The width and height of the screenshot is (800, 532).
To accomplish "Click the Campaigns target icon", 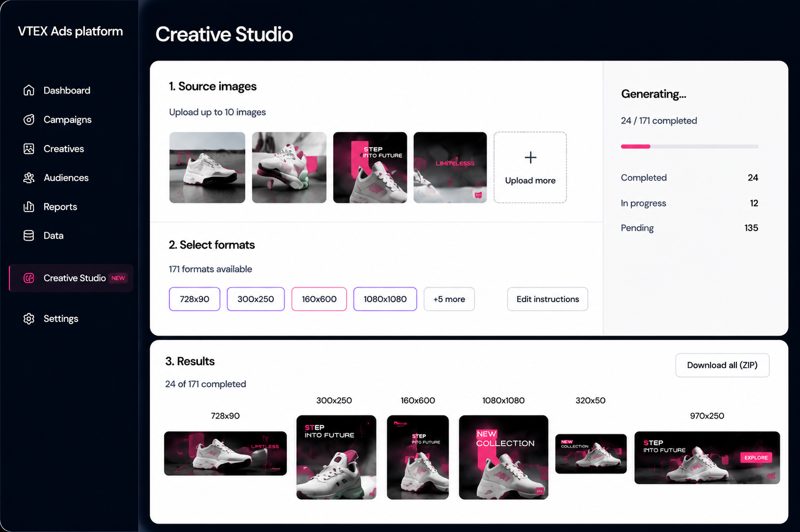I will tap(29, 119).
